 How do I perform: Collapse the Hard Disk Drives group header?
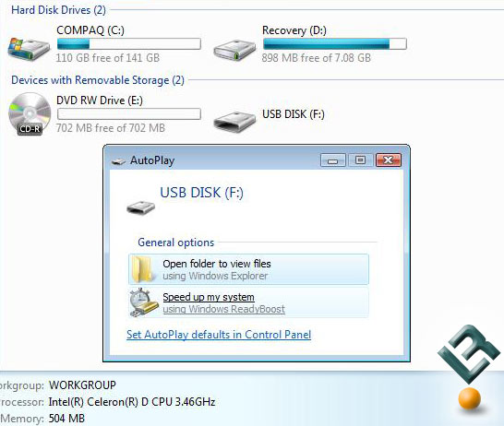[58, 10]
